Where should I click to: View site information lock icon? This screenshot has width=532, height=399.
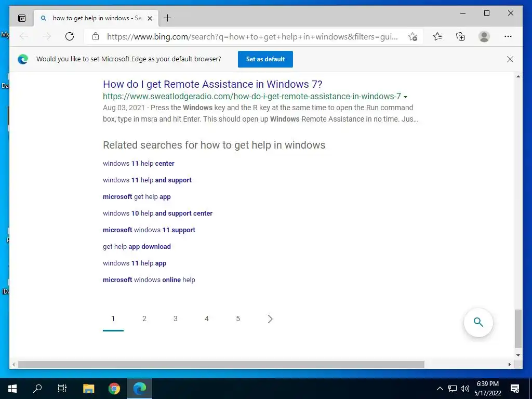(x=96, y=37)
